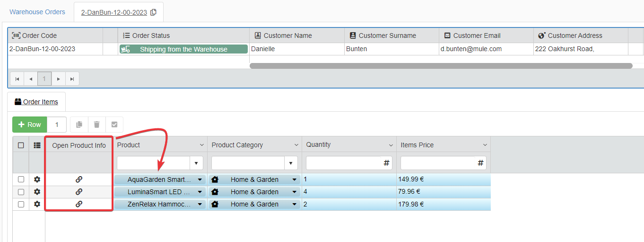644x242 pixels.
Task: Go to the last page in pager
Action: 72,79
